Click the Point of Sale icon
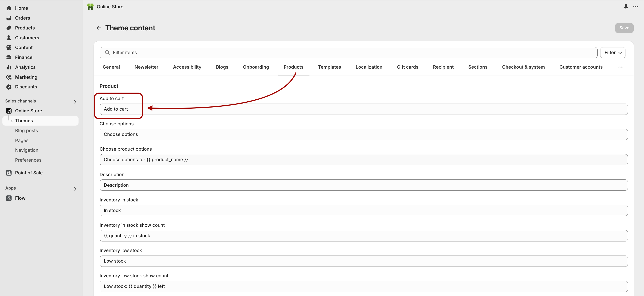 [x=9, y=173]
